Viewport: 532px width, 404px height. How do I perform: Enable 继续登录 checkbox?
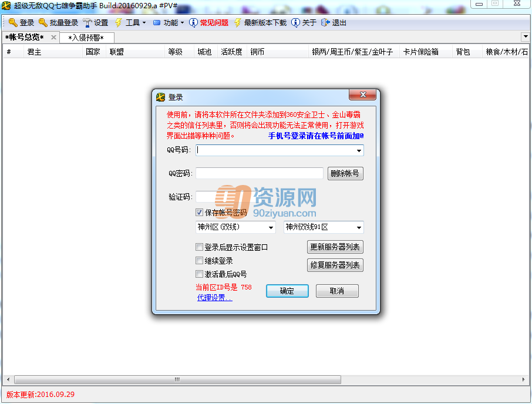[200, 261]
